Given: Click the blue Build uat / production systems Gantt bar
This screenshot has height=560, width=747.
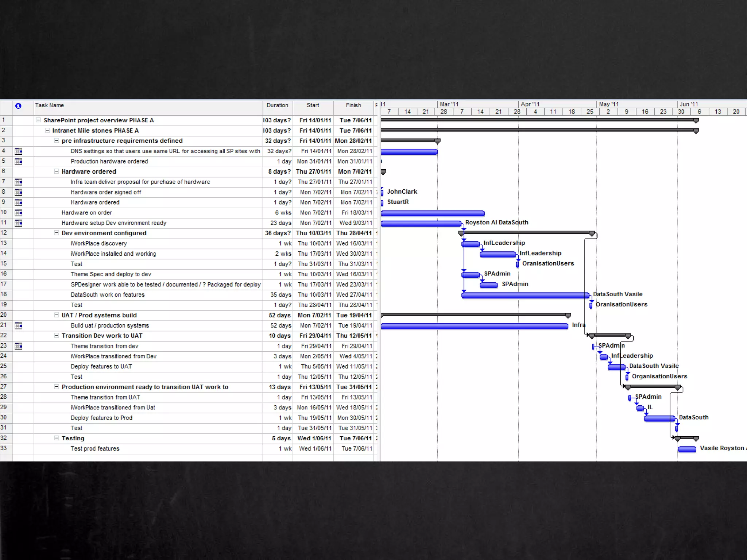Looking at the screenshot, I should tap(474, 326).
